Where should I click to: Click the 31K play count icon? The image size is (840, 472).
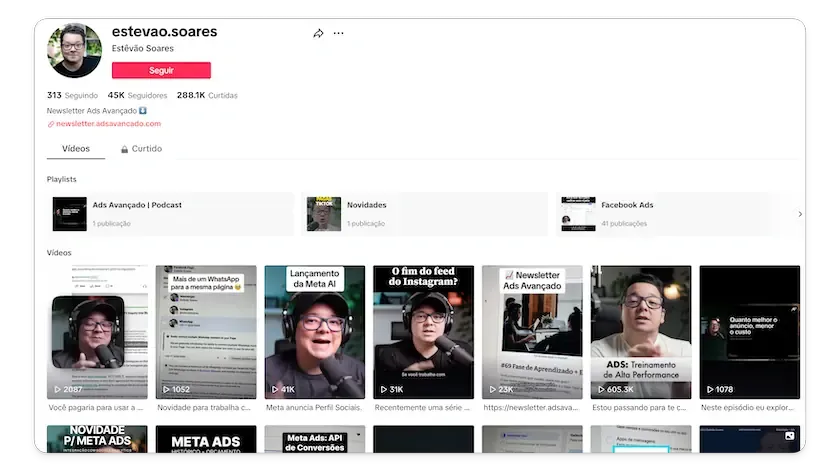pos(384,389)
